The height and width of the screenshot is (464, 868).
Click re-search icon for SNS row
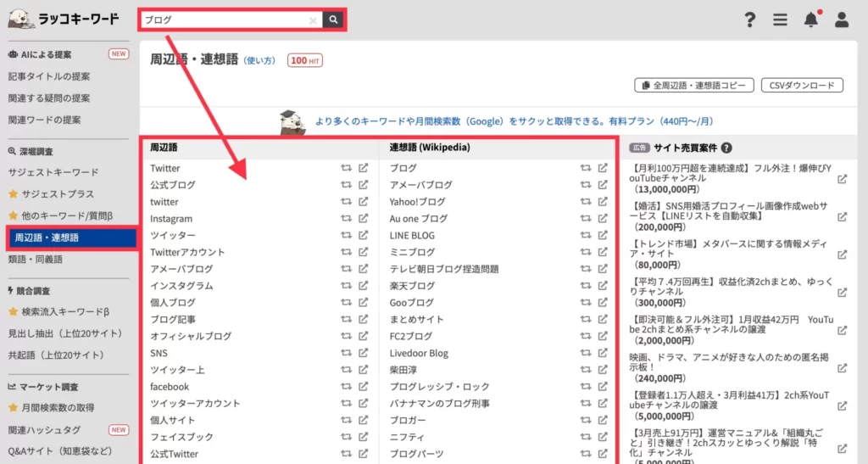click(x=346, y=353)
